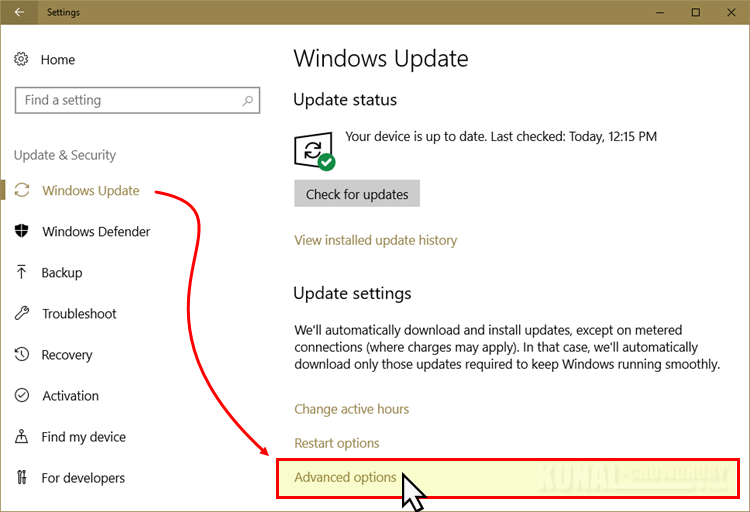Click the back arrow in the title bar
Image resolution: width=750 pixels, height=512 pixels.
(19, 12)
